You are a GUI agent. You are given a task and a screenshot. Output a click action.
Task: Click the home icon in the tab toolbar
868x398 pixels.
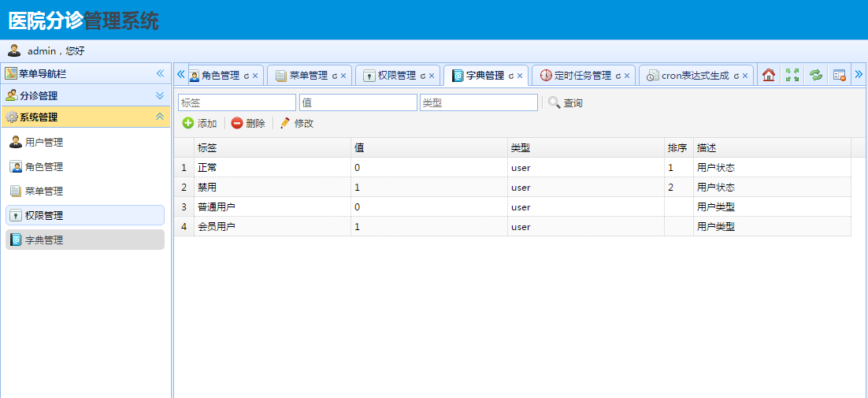[x=768, y=75]
